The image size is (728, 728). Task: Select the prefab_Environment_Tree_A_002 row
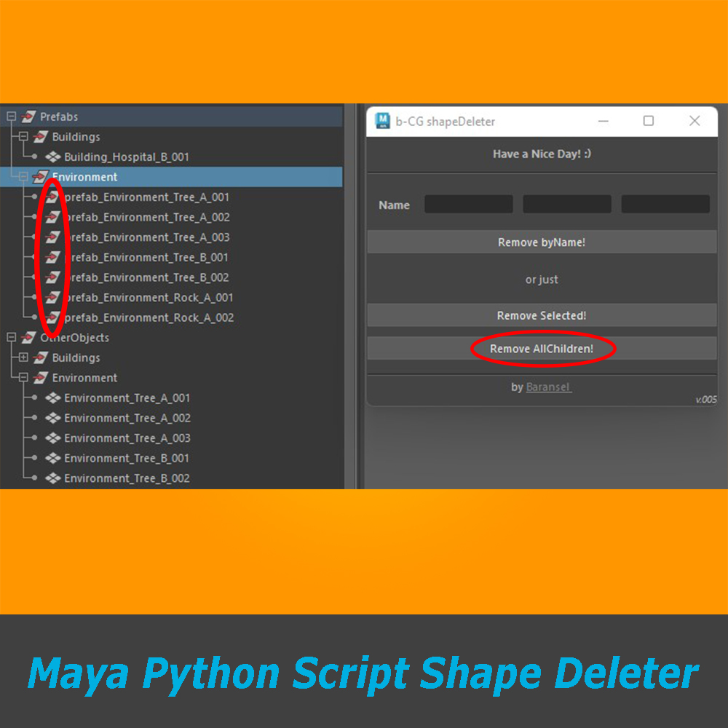147,217
